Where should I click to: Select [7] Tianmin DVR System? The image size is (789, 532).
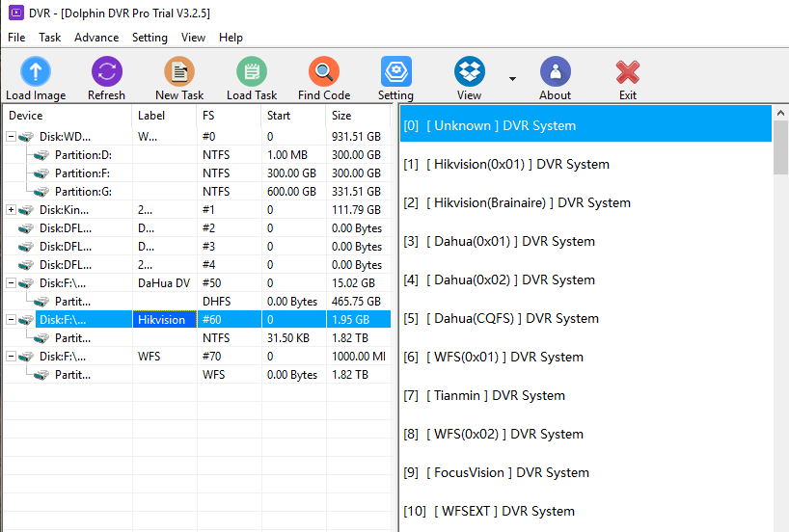pyautogui.click(x=585, y=396)
